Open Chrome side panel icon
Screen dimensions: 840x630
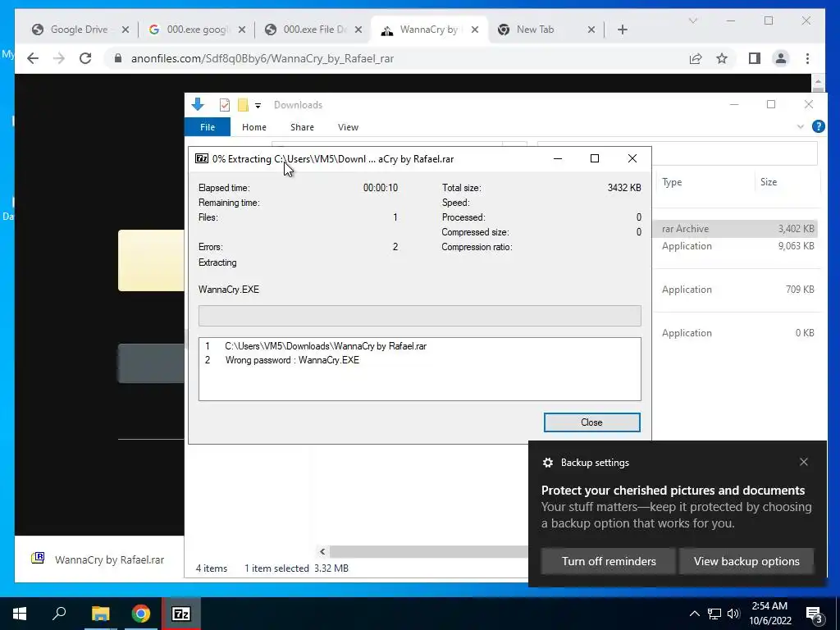(x=755, y=58)
